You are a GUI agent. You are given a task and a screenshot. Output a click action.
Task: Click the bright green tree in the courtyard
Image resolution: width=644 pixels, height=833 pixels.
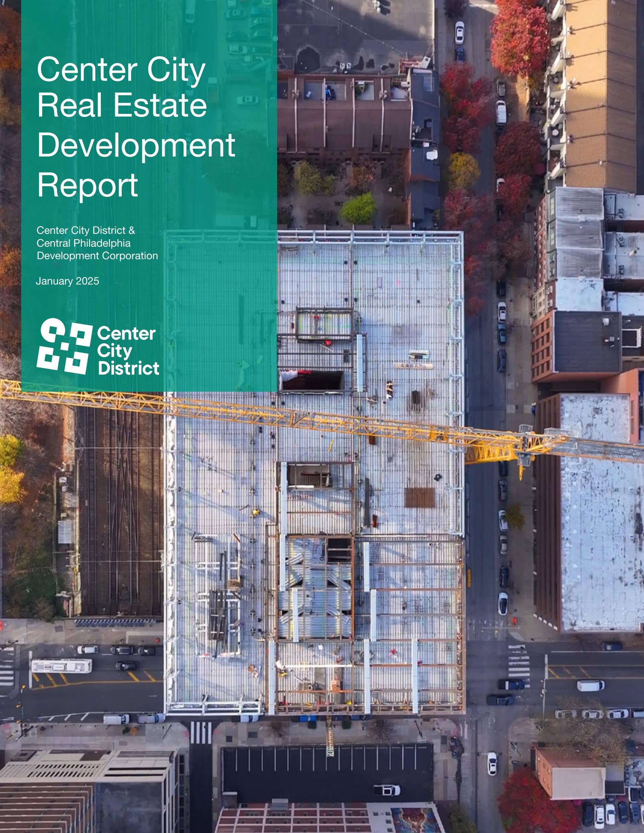(x=358, y=208)
